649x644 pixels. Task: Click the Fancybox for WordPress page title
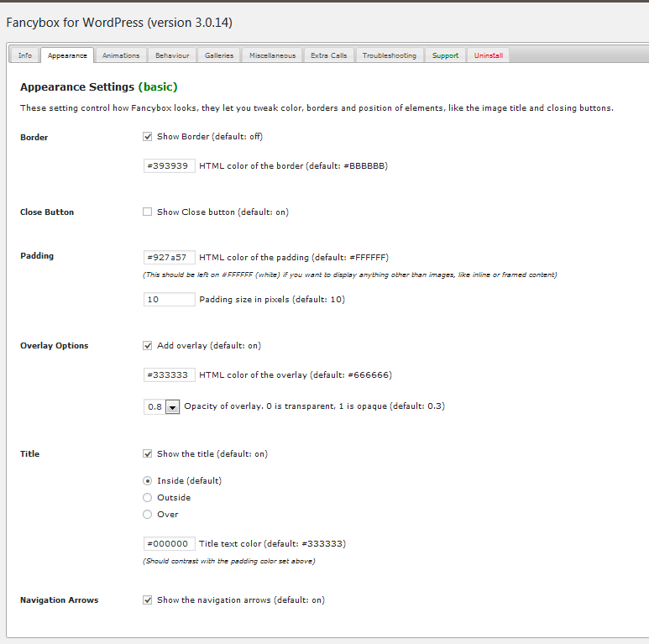[119, 23]
